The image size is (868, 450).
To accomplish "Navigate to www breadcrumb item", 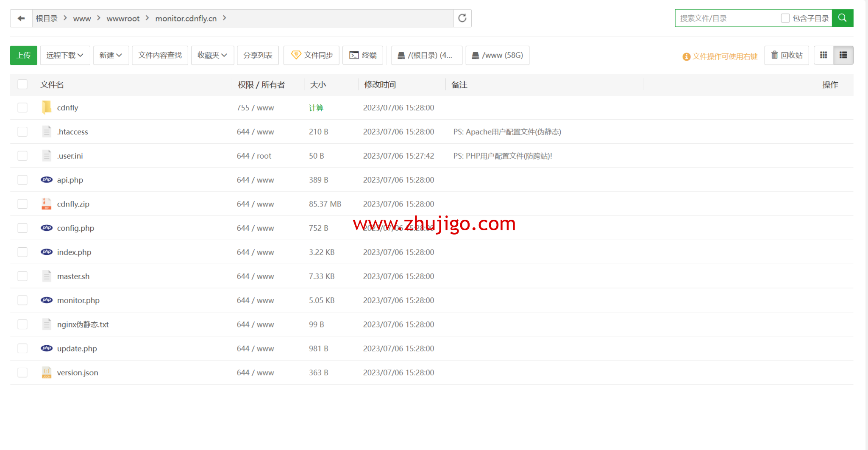I will click(x=82, y=18).
